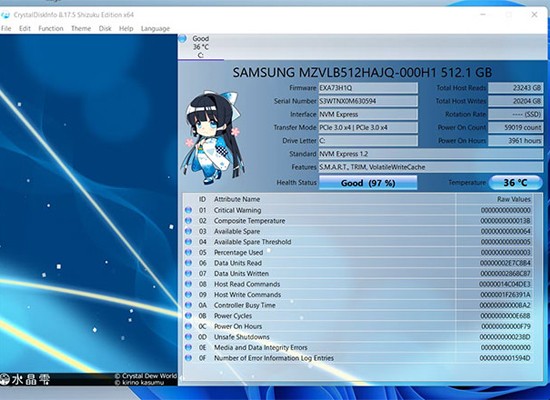Click the Transfer Mode field PCIe 3.0 x4
This screenshot has height=400, width=550.
pyautogui.click(x=368, y=127)
